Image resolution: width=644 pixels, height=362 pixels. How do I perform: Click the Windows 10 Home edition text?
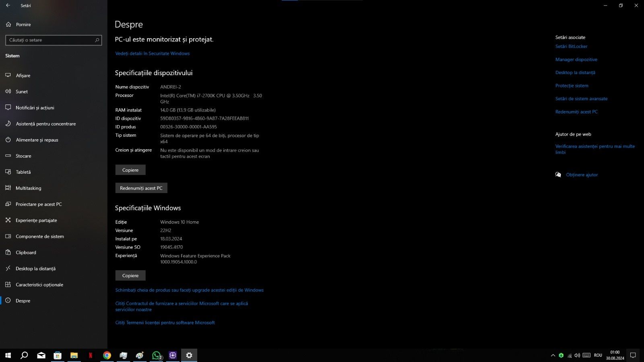tap(180, 222)
